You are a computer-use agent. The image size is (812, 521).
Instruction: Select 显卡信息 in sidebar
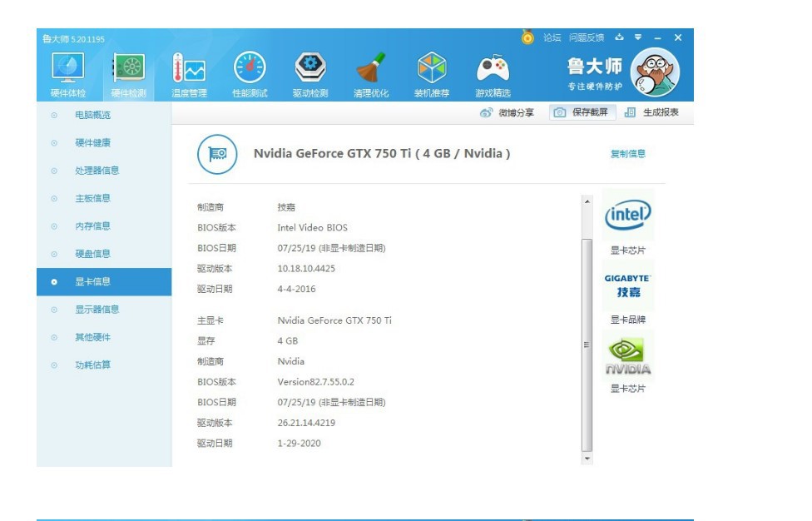click(x=104, y=282)
